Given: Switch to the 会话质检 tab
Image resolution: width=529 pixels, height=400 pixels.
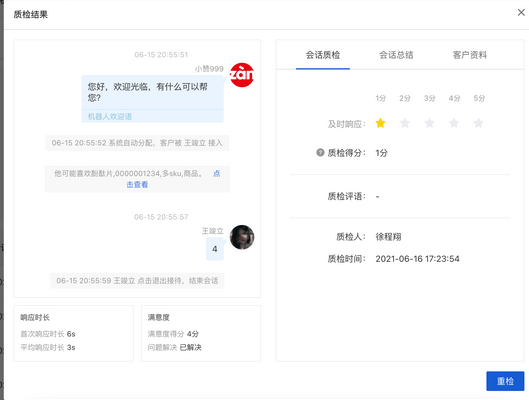Looking at the screenshot, I should point(323,55).
